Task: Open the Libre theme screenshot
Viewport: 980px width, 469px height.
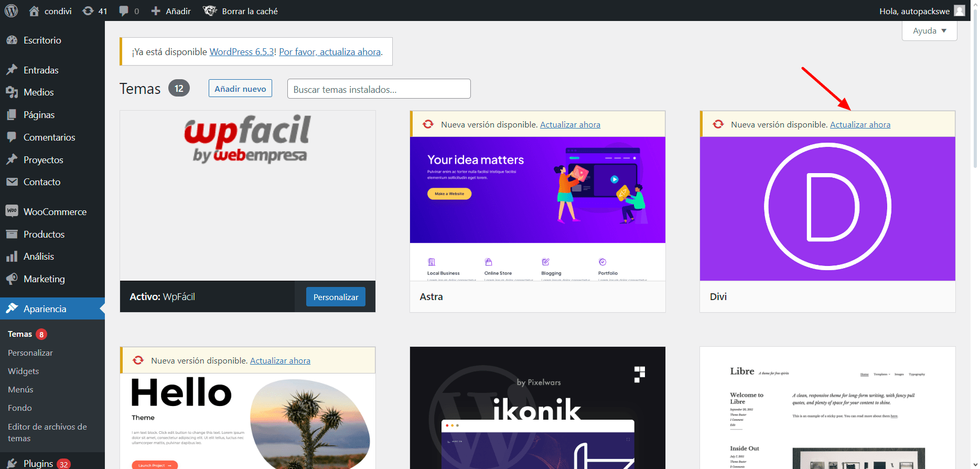Action: tap(827, 408)
